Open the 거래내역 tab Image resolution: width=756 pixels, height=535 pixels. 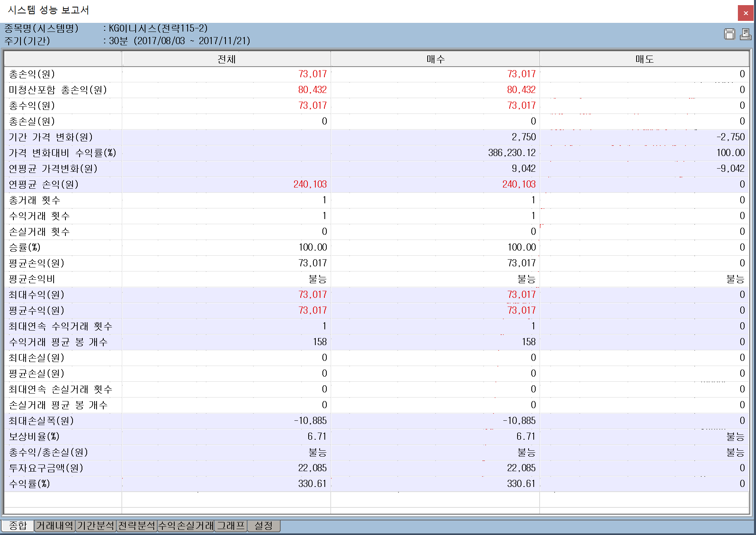point(55,526)
